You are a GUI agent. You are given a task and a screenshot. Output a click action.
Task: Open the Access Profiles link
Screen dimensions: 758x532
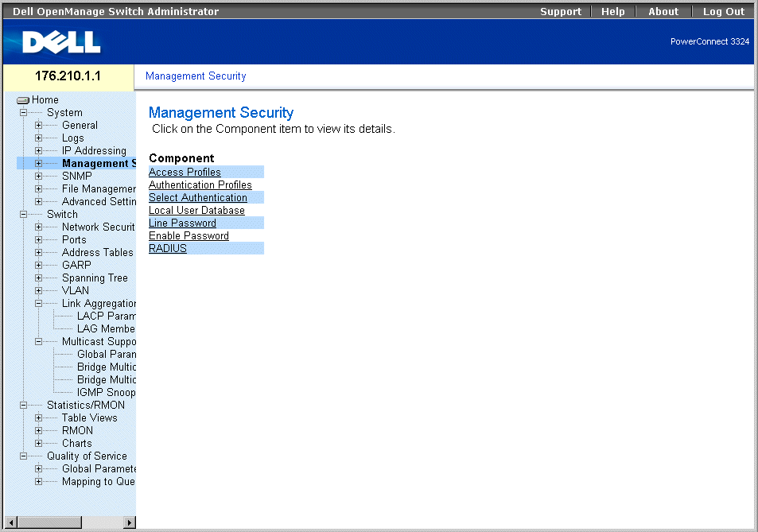(185, 172)
